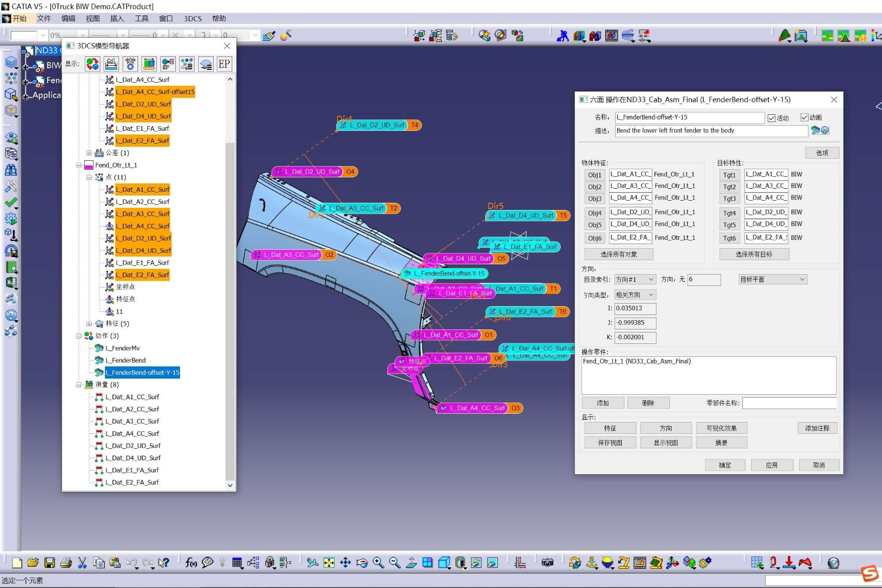
Task: Select L_FenderBend action in the tree
Action: 126,360
